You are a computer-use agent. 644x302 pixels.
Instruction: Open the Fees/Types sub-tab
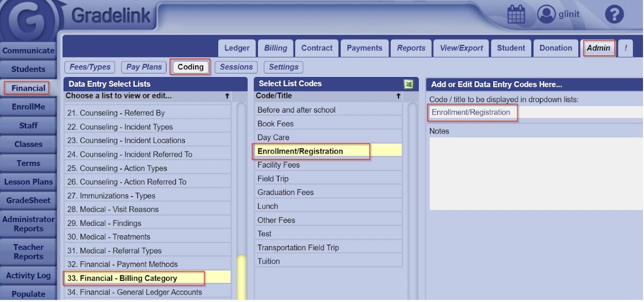tap(90, 67)
